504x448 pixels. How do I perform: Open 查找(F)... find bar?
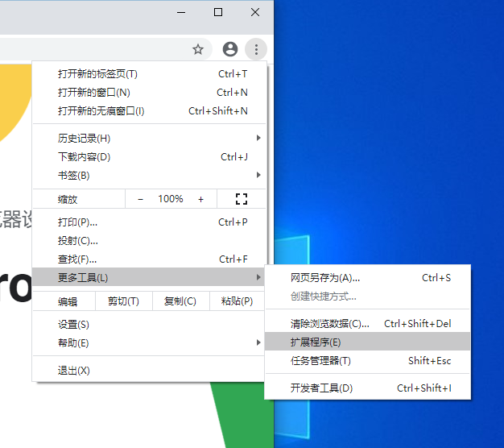[x=150, y=259]
